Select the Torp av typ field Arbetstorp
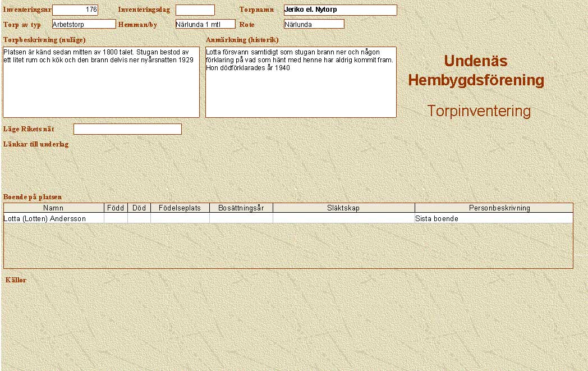Image resolution: width=588 pixels, height=371 pixels. [x=84, y=24]
